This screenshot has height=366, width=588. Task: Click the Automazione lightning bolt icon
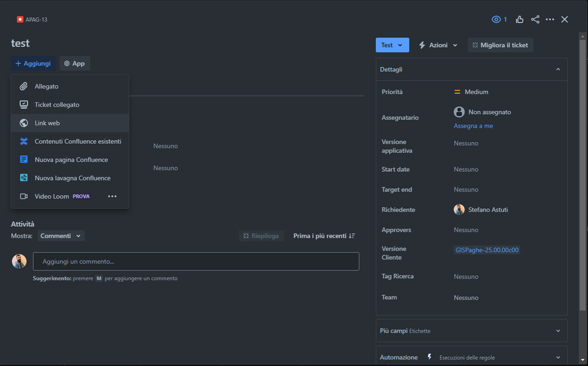[x=429, y=356]
